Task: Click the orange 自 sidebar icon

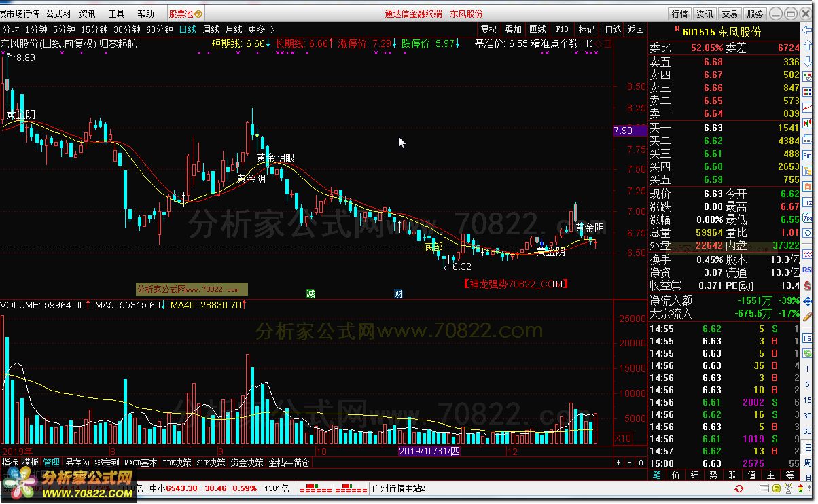Action: pyautogui.click(x=807, y=186)
